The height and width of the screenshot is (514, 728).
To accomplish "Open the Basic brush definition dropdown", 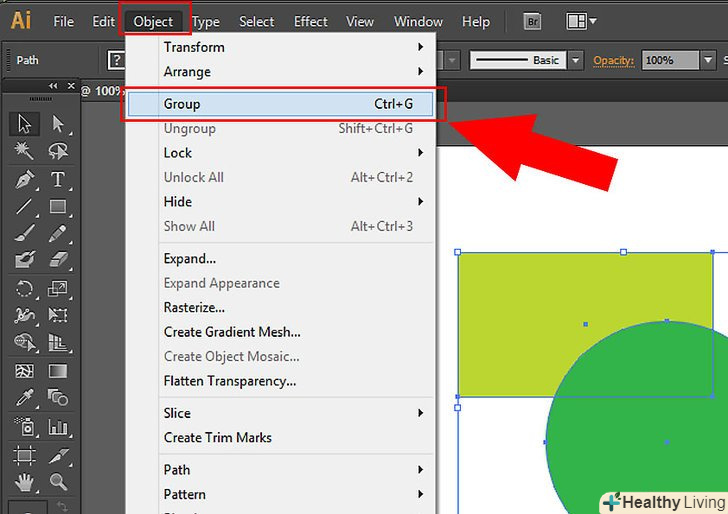I will [x=575, y=60].
